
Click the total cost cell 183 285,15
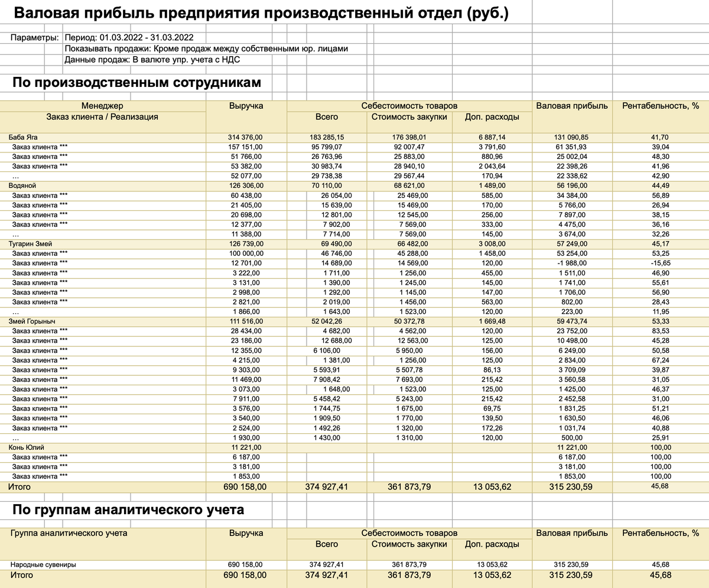[326, 137]
